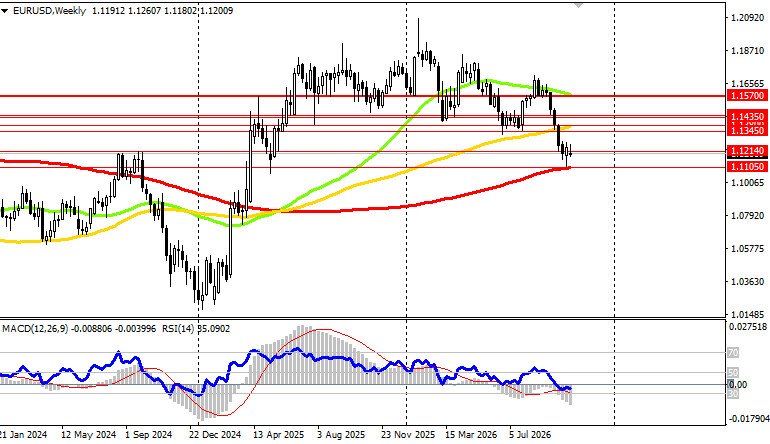
Task: Click the 1.10065 price scale value
Action: (x=747, y=183)
